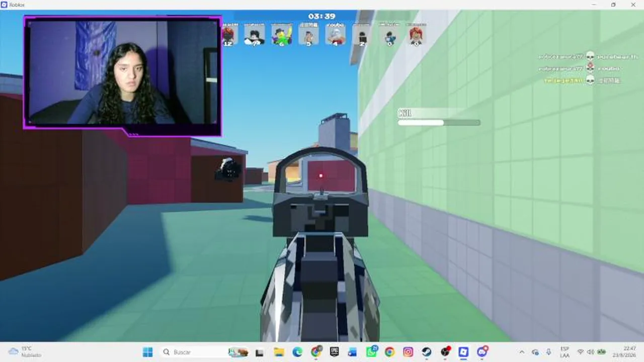
Task: Select the scoreboard avatar with 5 kills
Action: pos(308,35)
